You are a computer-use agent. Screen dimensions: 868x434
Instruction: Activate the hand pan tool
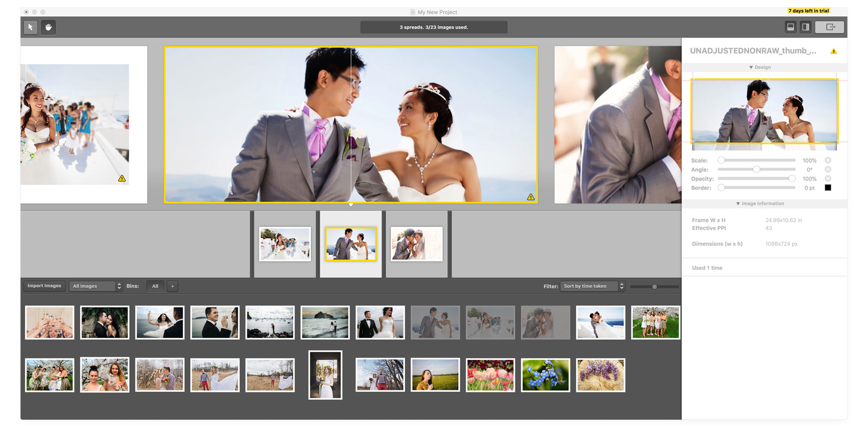[48, 27]
